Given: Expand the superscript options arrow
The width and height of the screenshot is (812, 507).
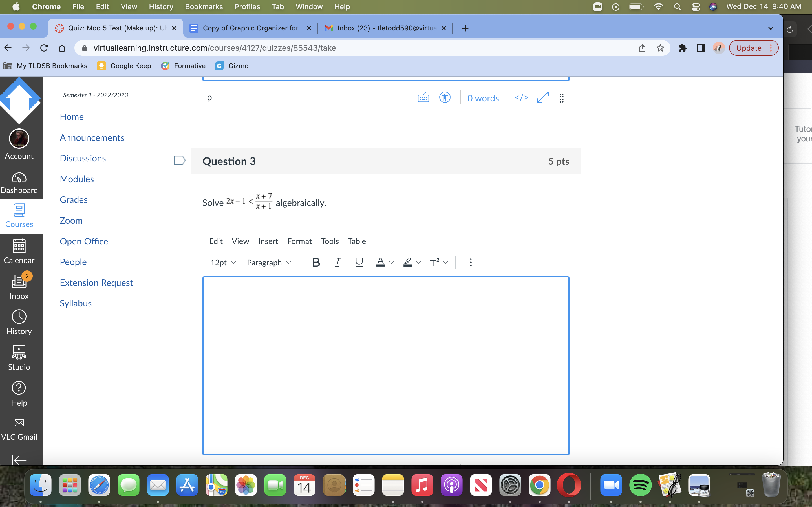Looking at the screenshot, I should click(x=445, y=262).
